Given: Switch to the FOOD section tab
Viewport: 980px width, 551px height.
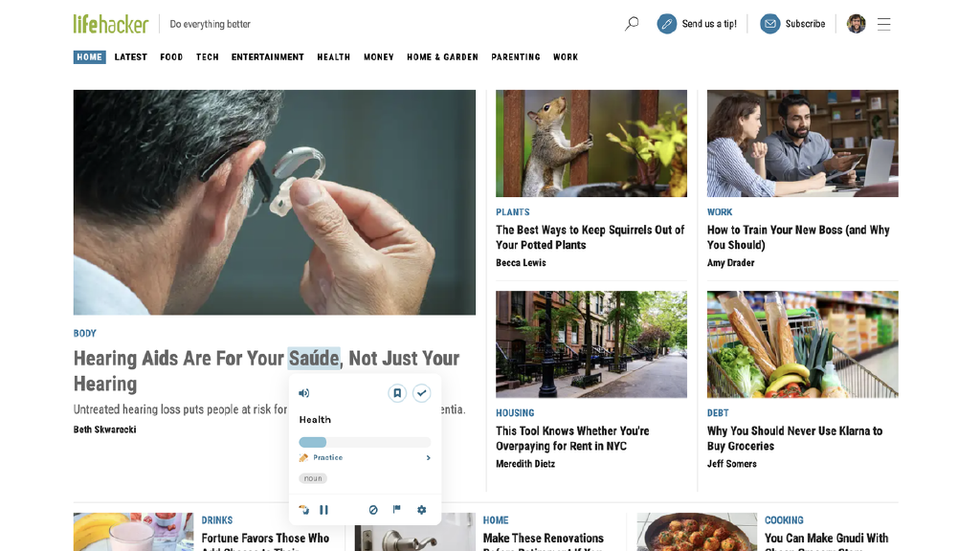Looking at the screenshot, I should 171,56.
